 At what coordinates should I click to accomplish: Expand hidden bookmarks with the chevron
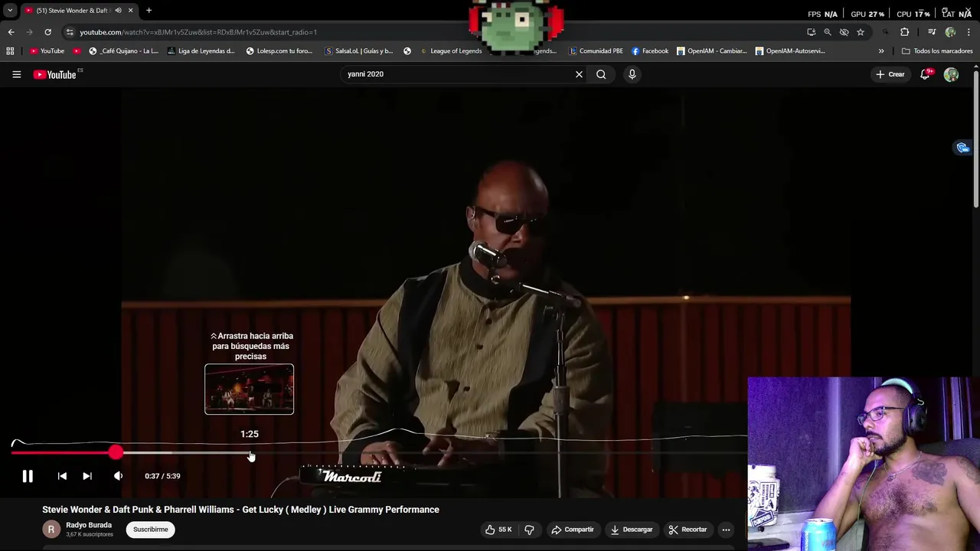(x=881, y=51)
